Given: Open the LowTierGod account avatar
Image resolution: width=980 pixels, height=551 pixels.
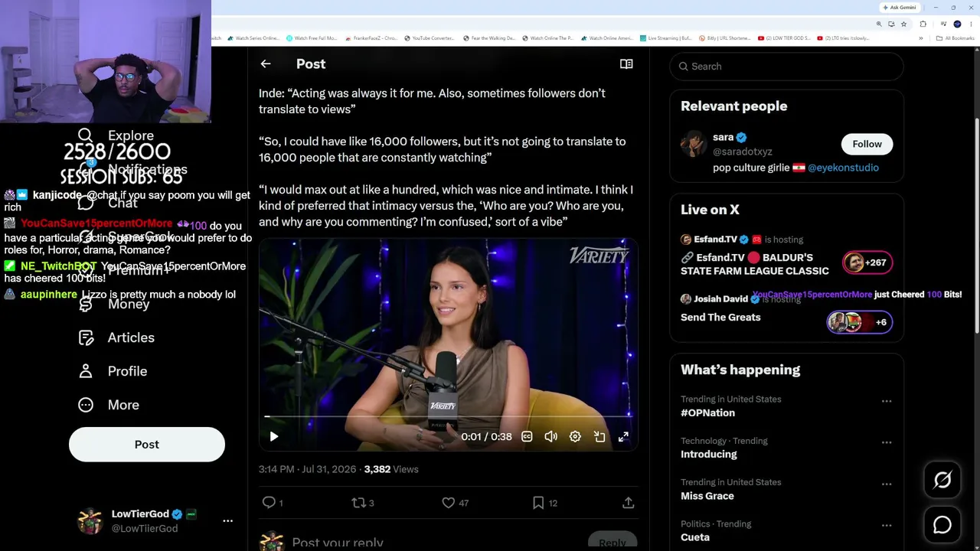Looking at the screenshot, I should tap(90, 520).
